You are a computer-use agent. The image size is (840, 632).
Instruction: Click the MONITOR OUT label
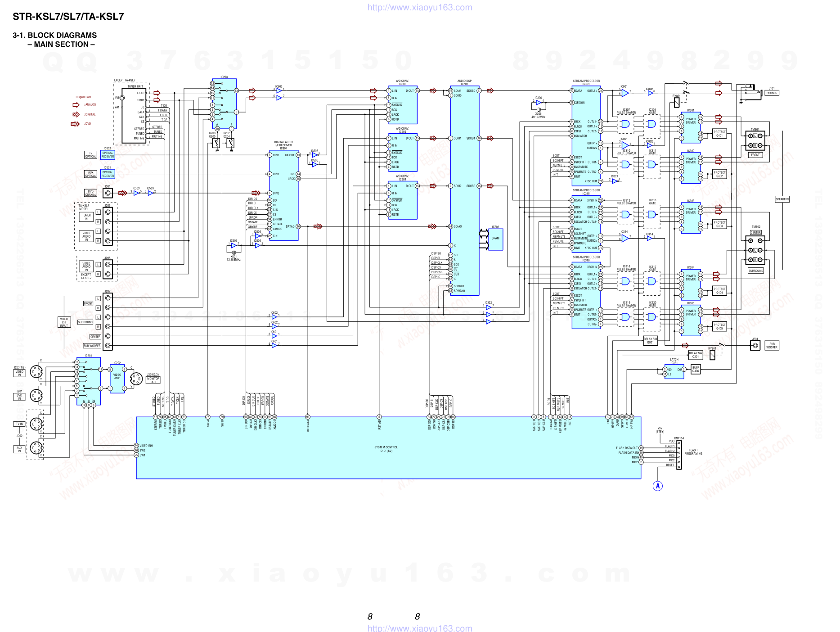pos(153,380)
